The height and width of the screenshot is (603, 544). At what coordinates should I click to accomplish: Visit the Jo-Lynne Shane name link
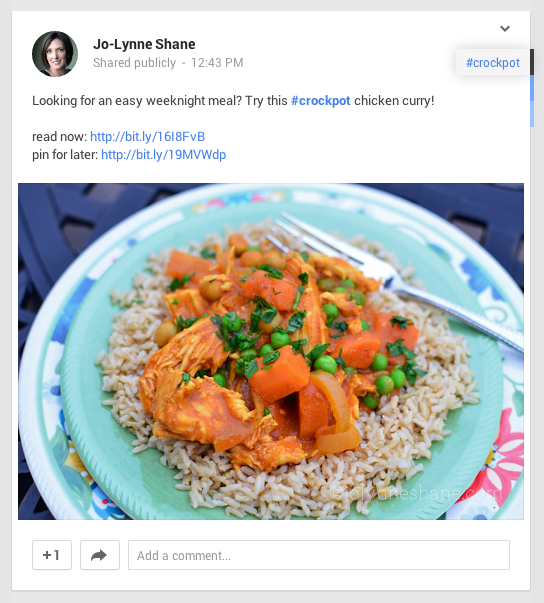144,44
